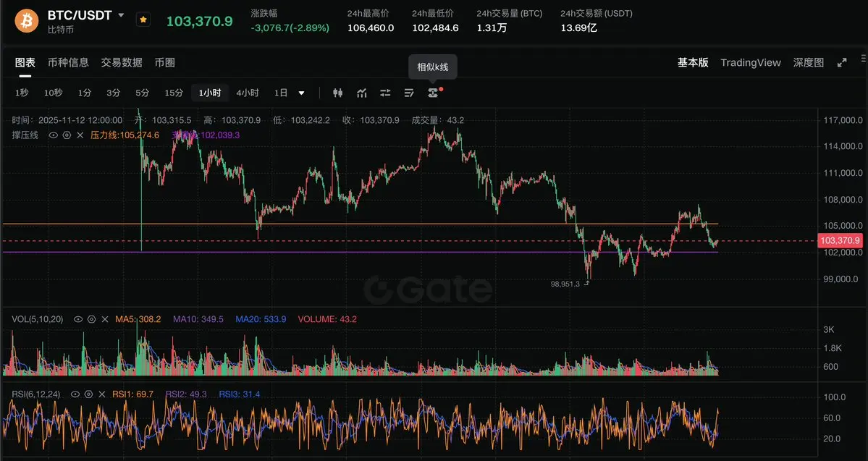Screen dimensions: 868x461
Task: Expand more time intervals dropdown
Action: [x=302, y=93]
